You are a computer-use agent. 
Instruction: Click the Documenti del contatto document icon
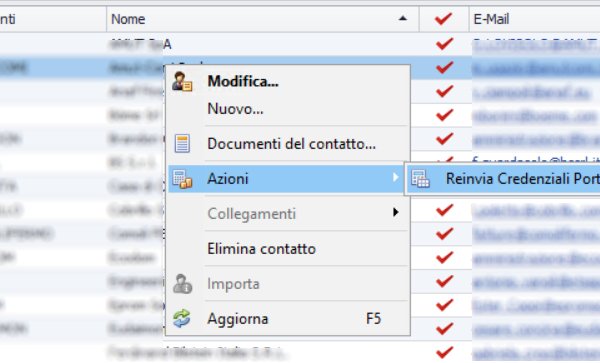[x=182, y=144]
